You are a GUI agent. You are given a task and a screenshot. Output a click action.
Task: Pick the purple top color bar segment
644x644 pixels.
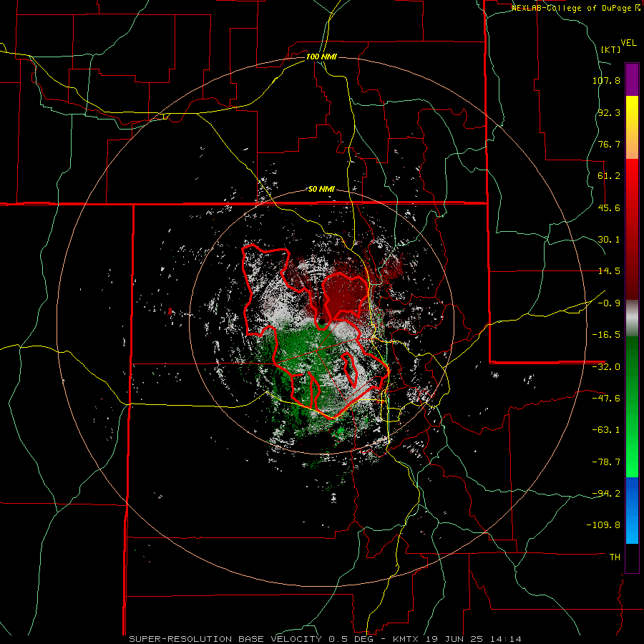coord(632,79)
